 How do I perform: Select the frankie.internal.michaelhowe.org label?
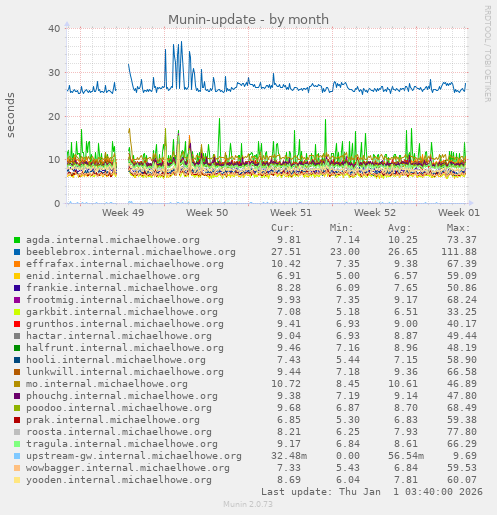click(x=122, y=288)
